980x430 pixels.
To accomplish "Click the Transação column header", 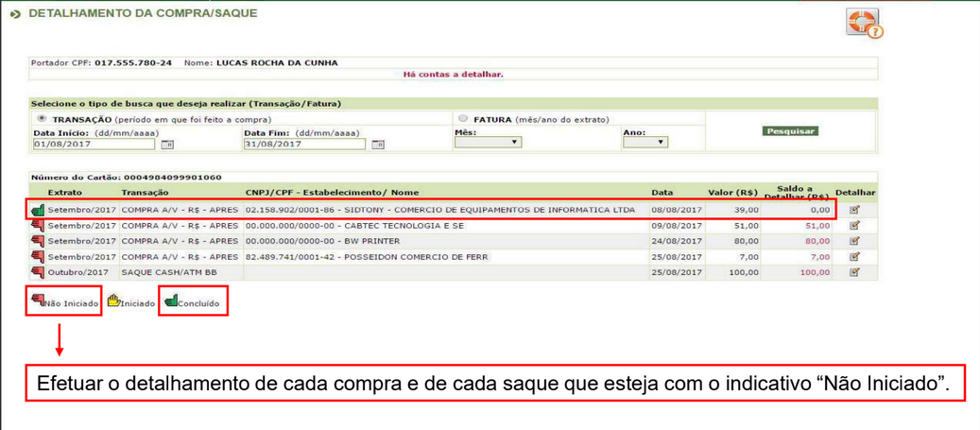I will [x=145, y=193].
